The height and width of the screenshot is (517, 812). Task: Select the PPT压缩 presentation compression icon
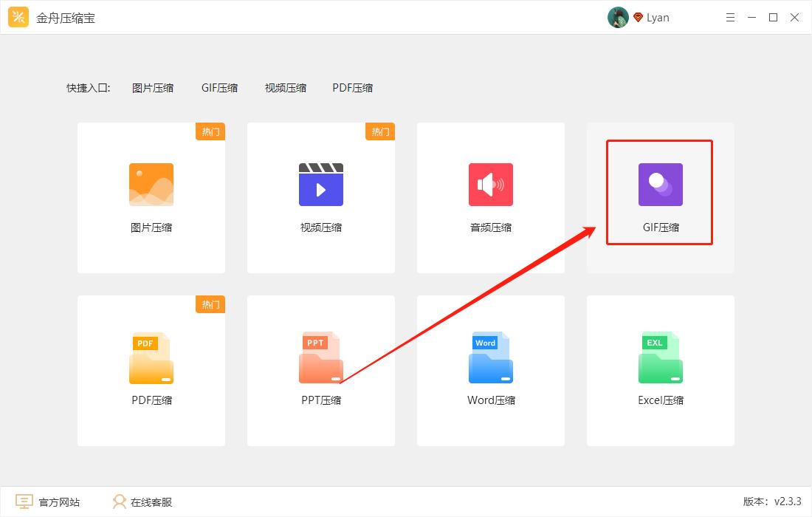click(320, 357)
